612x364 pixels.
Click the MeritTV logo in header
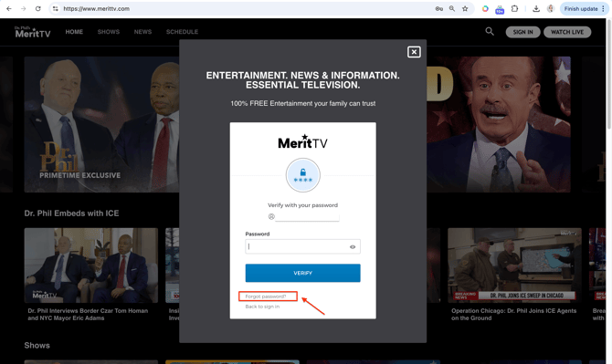coord(33,32)
